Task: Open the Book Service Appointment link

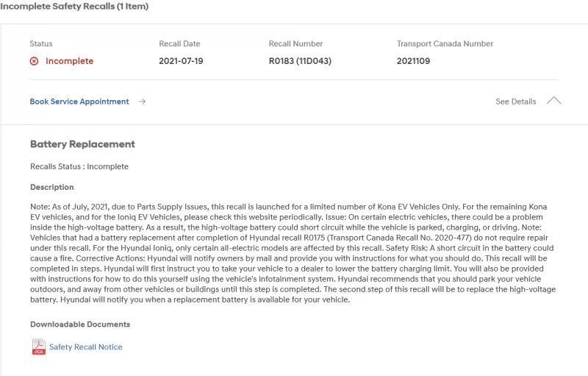Action: (x=79, y=102)
